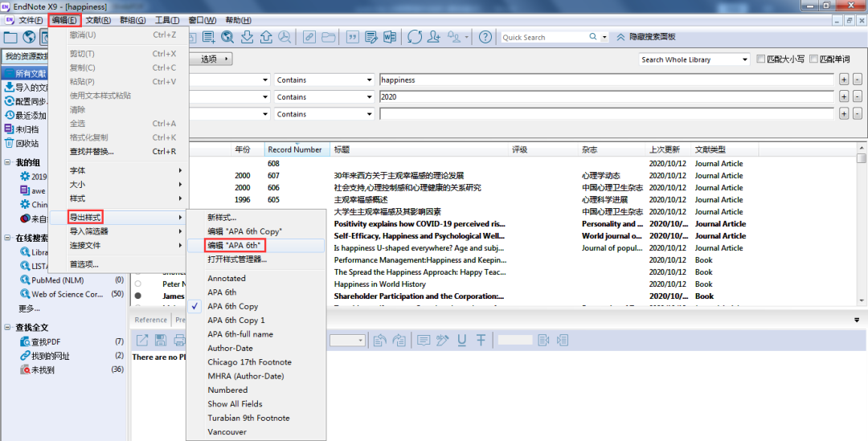The image size is (868, 441).
Task: Click the Export upload-arrow toolbar icon
Action: coord(266,37)
